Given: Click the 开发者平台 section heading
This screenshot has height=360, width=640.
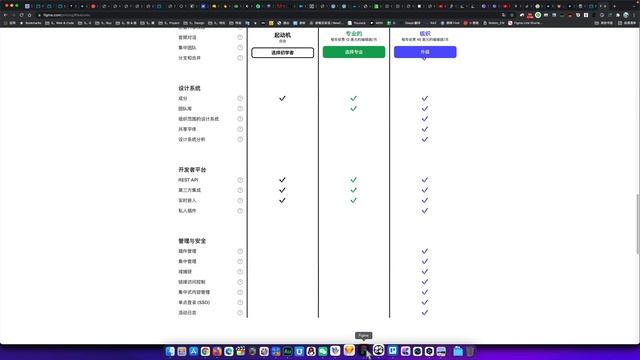Looking at the screenshot, I should click(192, 169).
